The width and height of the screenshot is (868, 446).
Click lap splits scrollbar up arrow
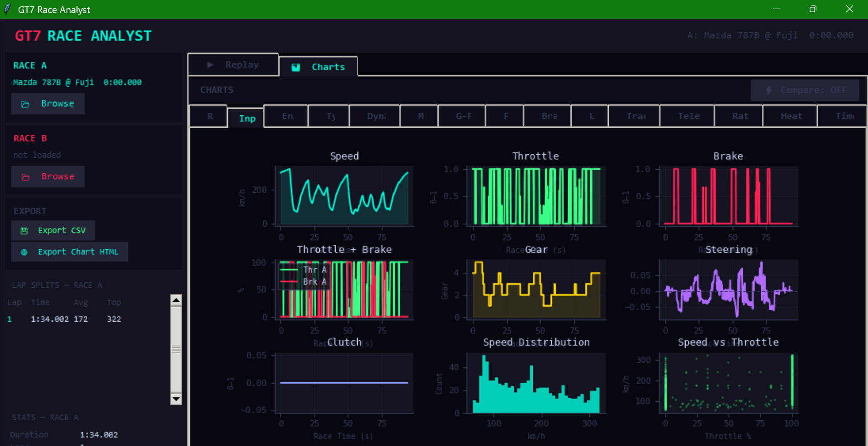pos(176,300)
